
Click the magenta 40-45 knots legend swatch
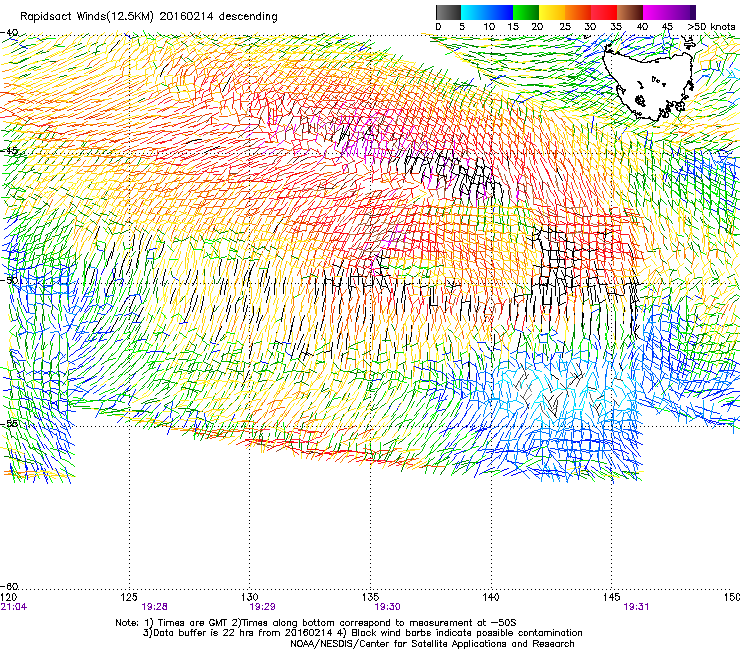[x=656, y=12]
